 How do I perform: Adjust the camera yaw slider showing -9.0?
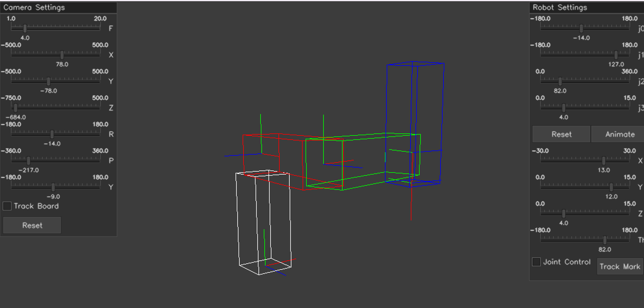click(53, 187)
